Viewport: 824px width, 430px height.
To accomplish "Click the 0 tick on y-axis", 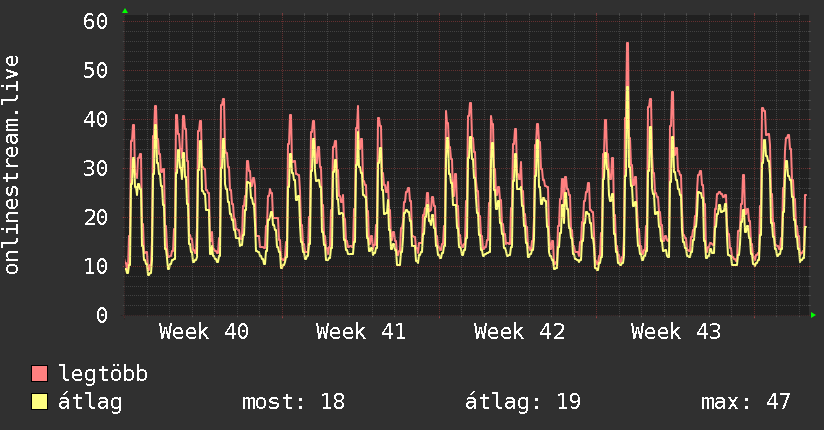I will pyautogui.click(x=102, y=315).
